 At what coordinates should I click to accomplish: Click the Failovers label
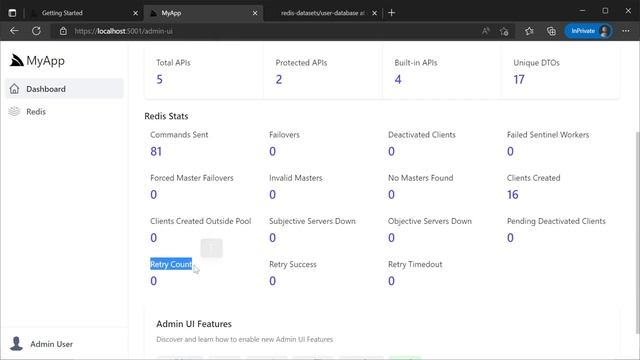[x=284, y=135]
